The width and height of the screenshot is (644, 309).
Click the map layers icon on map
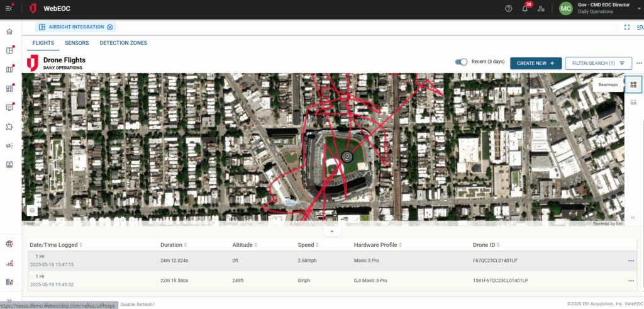pyautogui.click(x=31, y=210)
